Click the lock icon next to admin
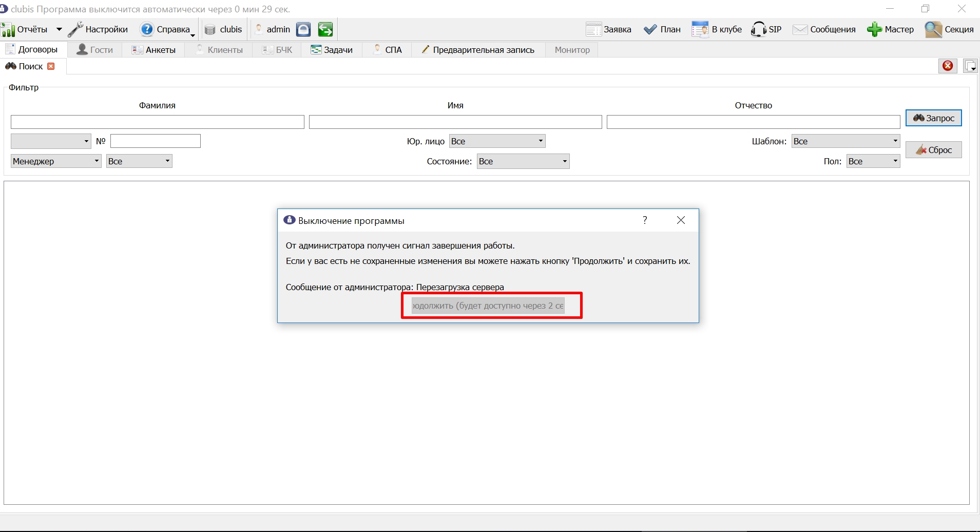Viewport: 980px width, 532px height. point(303,29)
